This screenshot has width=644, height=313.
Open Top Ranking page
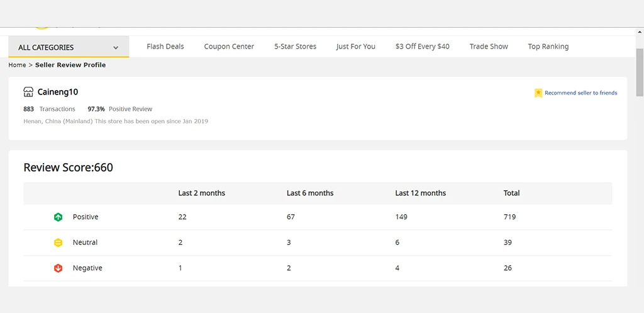(x=548, y=47)
